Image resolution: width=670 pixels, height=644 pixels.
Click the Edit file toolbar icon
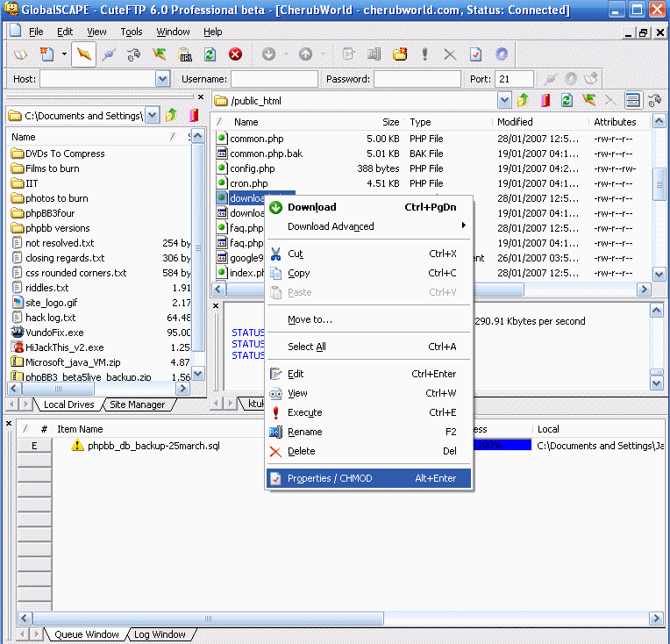coord(349,54)
